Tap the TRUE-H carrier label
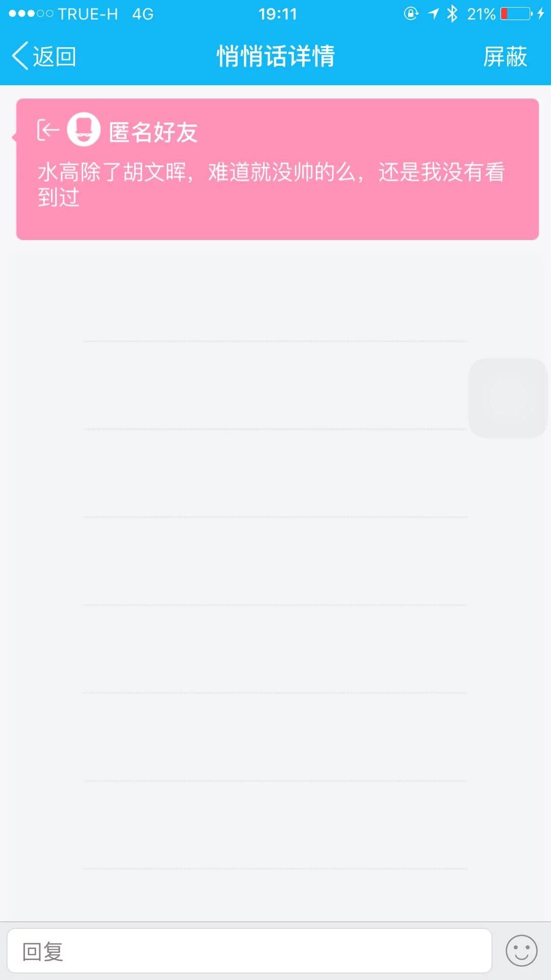 pyautogui.click(x=88, y=14)
